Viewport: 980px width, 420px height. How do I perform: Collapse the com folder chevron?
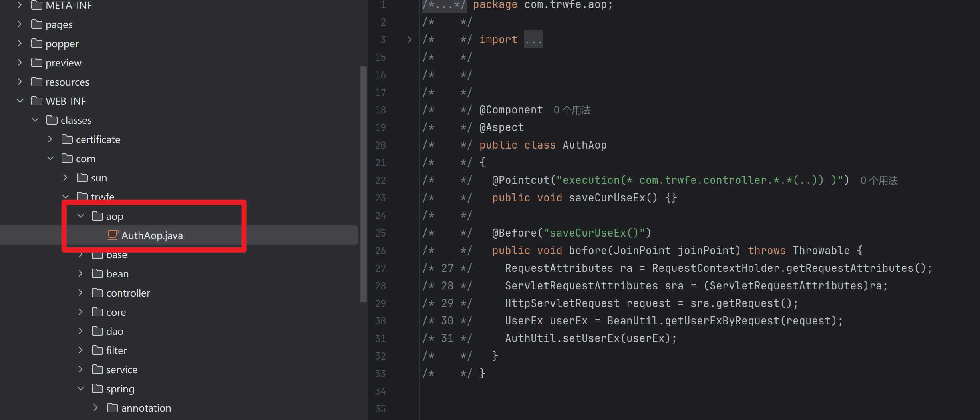(50, 159)
